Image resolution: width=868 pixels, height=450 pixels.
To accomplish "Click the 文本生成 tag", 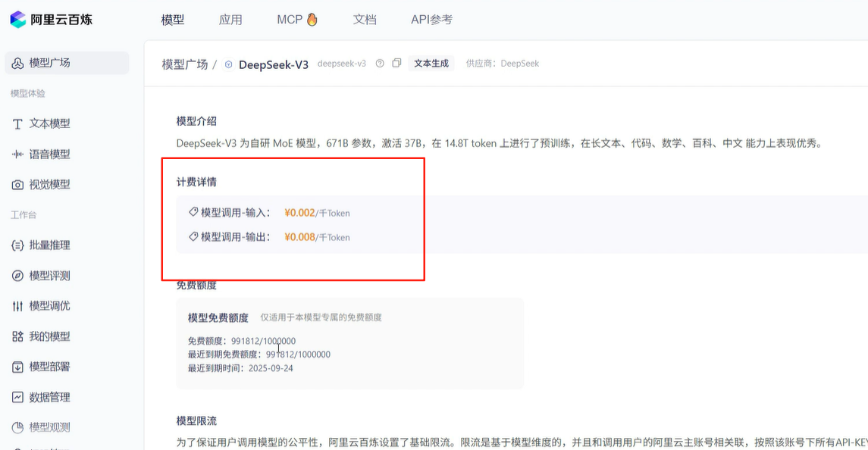I will click(431, 64).
